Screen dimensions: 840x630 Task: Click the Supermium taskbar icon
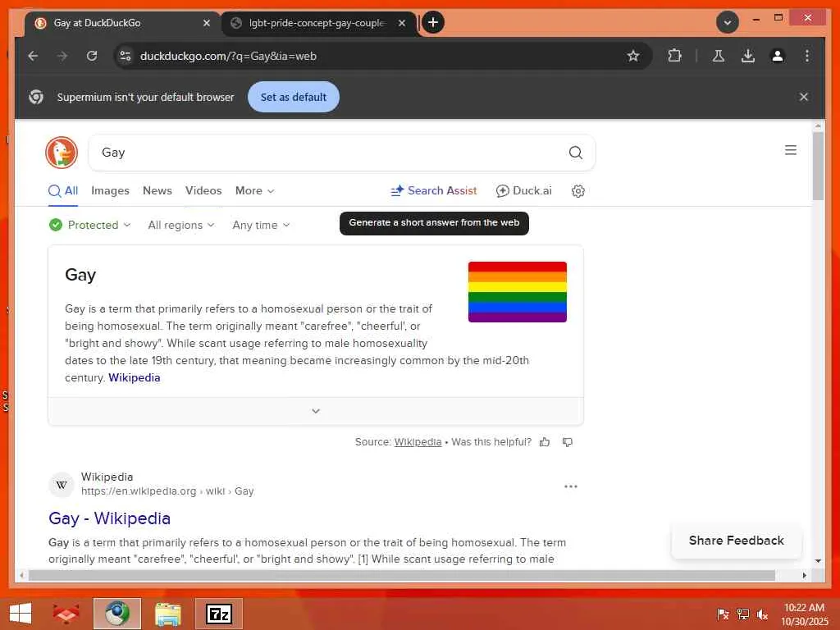(x=117, y=614)
